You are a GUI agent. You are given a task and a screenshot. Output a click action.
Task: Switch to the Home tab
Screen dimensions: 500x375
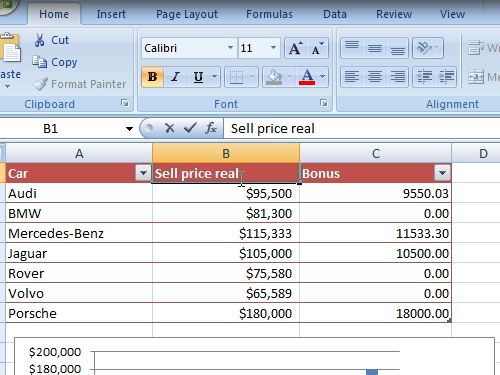pos(54,14)
